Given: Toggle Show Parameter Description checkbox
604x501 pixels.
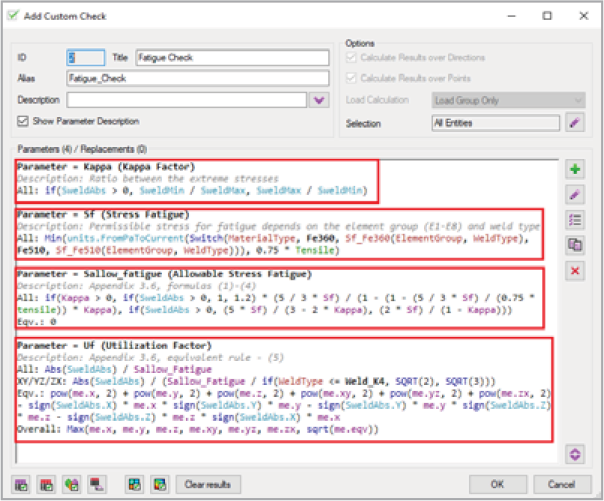Looking at the screenshot, I should click(23, 121).
